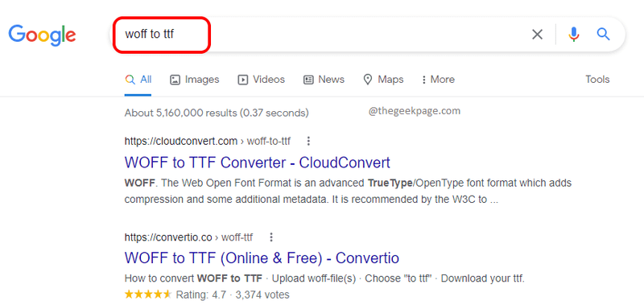Open the Tools search filter

pyautogui.click(x=597, y=79)
